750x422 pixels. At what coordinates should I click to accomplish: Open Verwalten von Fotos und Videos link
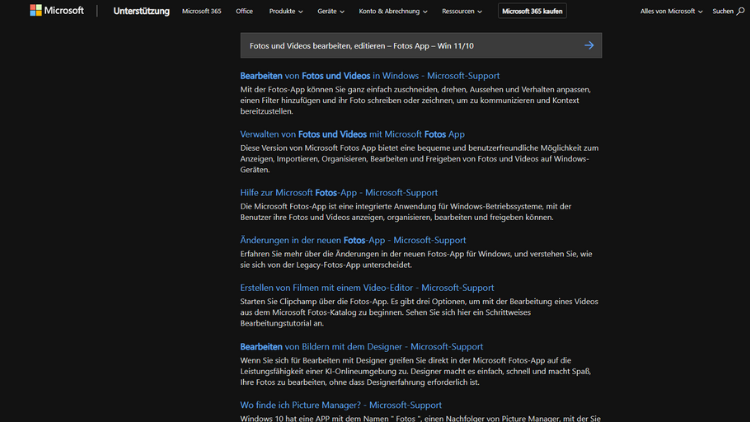pos(352,134)
